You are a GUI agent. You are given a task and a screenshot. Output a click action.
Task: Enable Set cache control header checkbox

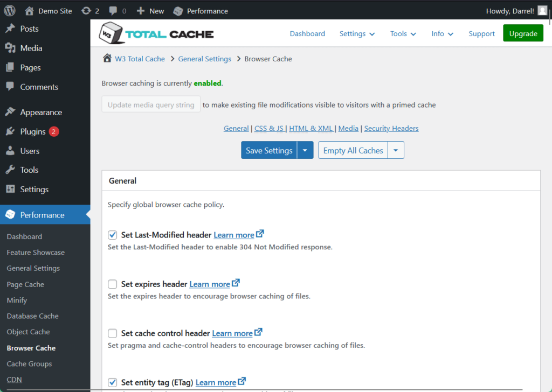(x=112, y=333)
